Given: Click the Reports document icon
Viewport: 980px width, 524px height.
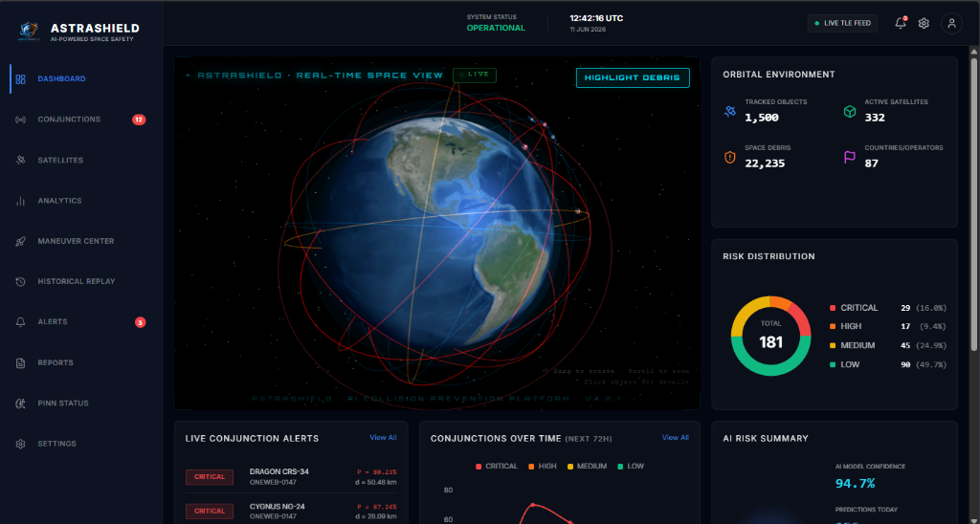Looking at the screenshot, I should pos(21,362).
